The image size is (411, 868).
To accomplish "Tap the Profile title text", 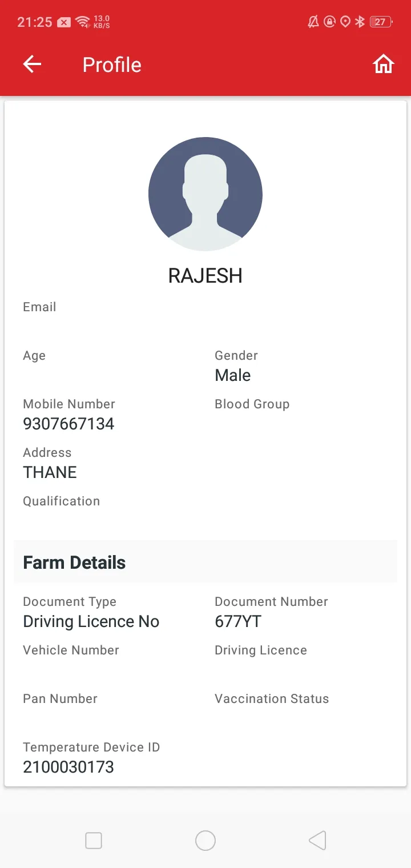I will pos(112,65).
